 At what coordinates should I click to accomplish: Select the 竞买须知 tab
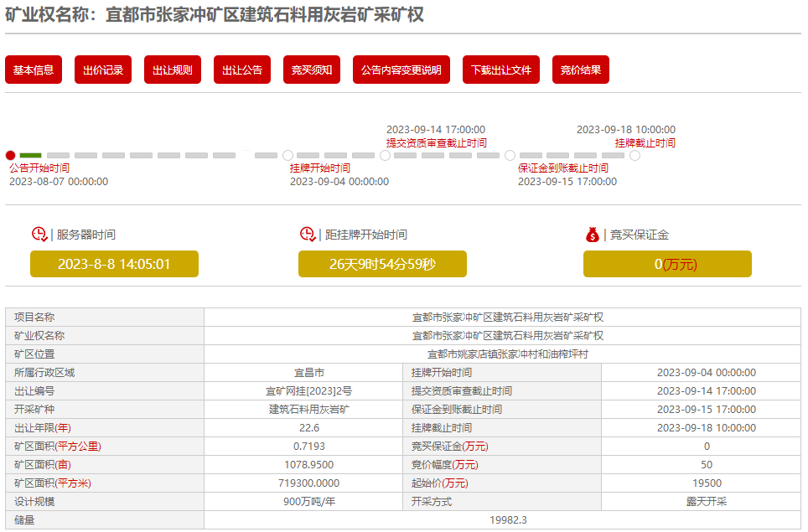point(312,70)
